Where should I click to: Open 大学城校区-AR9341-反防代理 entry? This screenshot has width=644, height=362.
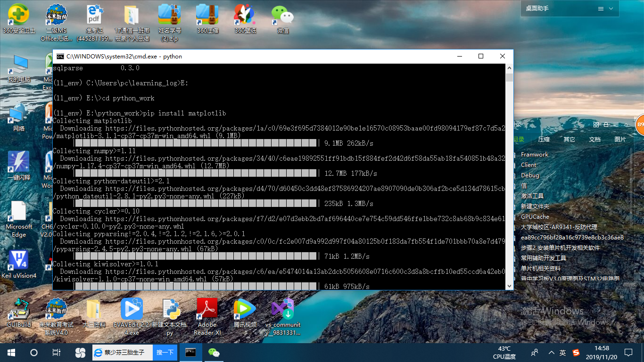coord(559,227)
